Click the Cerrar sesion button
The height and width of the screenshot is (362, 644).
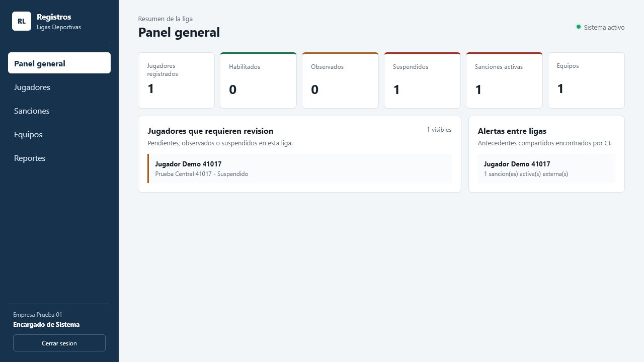pos(59,343)
